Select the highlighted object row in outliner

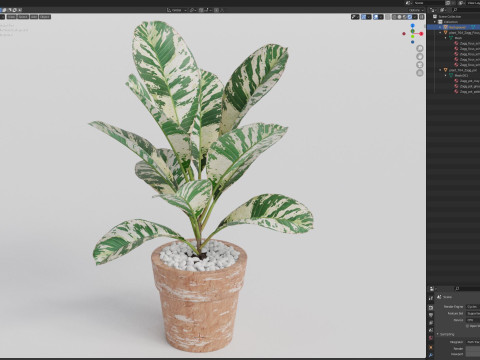coord(454,27)
